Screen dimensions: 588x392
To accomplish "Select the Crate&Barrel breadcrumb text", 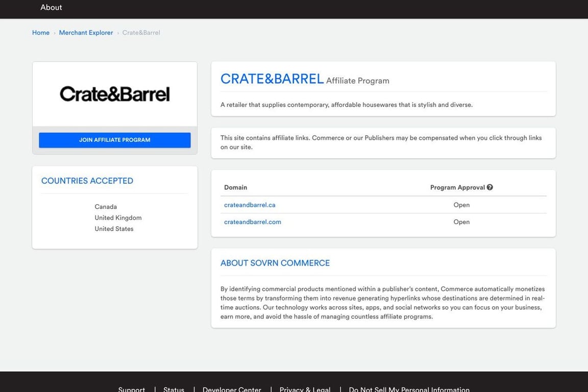I will 141,33.
